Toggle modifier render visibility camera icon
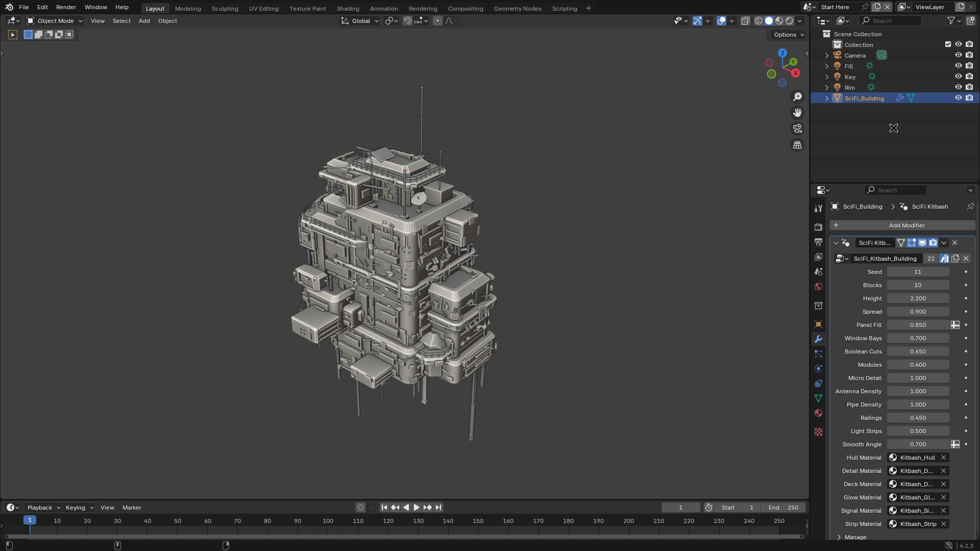The width and height of the screenshot is (980, 551). tap(933, 243)
